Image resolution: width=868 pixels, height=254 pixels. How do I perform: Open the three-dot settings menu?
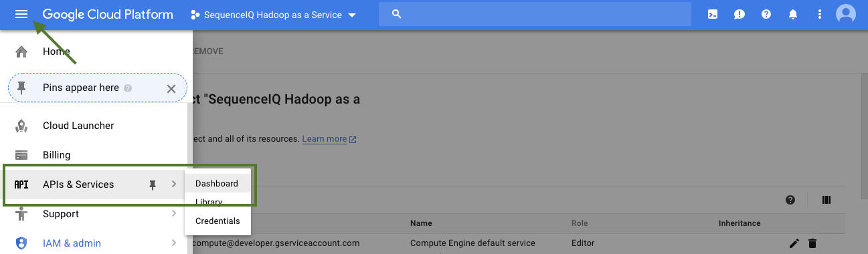click(820, 14)
